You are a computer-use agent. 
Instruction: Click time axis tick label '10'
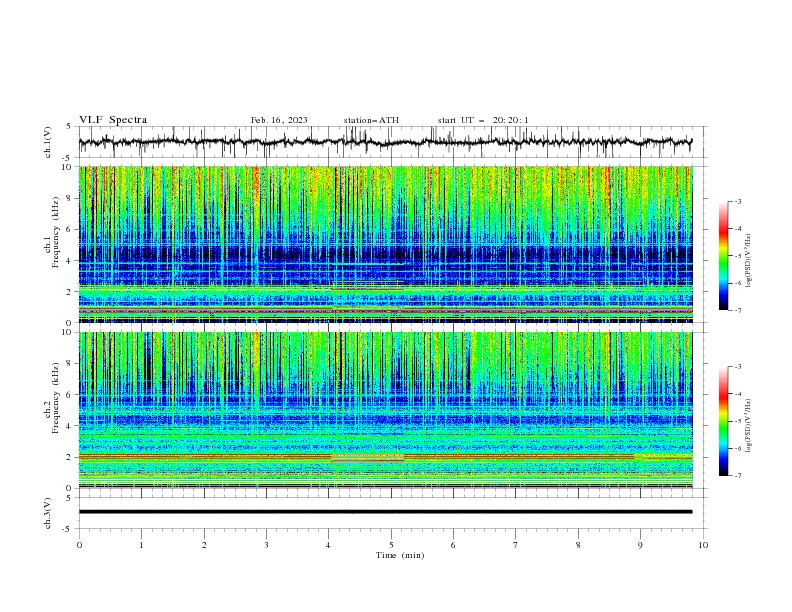(x=703, y=545)
